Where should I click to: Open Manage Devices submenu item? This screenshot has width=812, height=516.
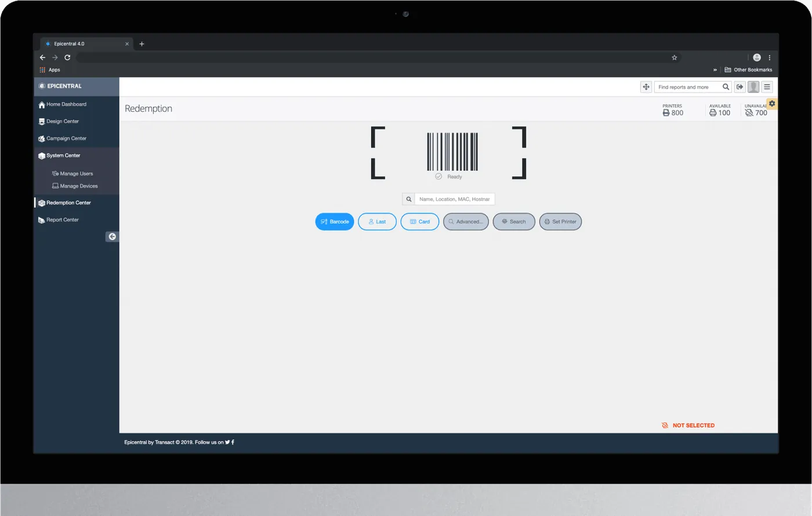point(75,186)
